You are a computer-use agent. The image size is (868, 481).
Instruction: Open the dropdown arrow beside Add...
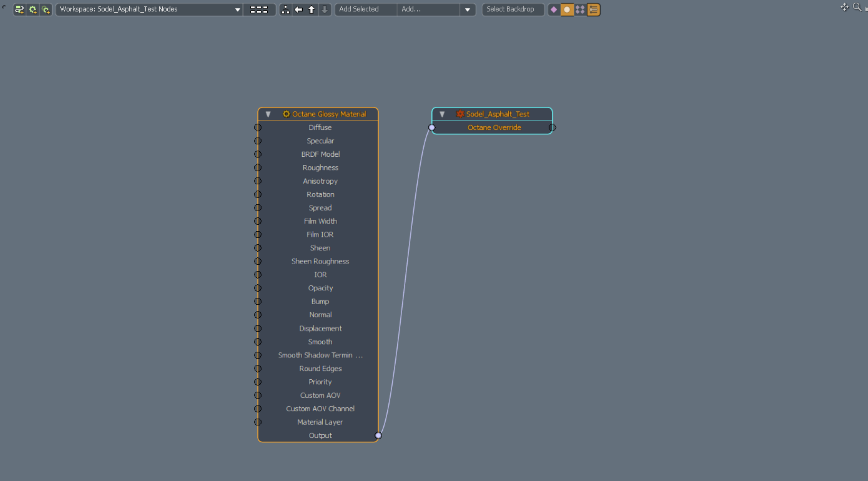pos(467,9)
